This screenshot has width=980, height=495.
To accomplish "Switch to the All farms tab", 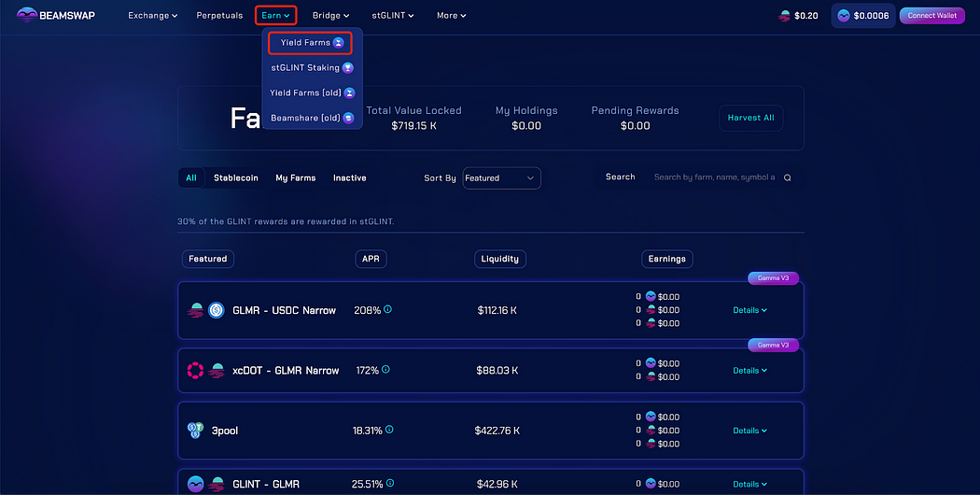I will 191,177.
